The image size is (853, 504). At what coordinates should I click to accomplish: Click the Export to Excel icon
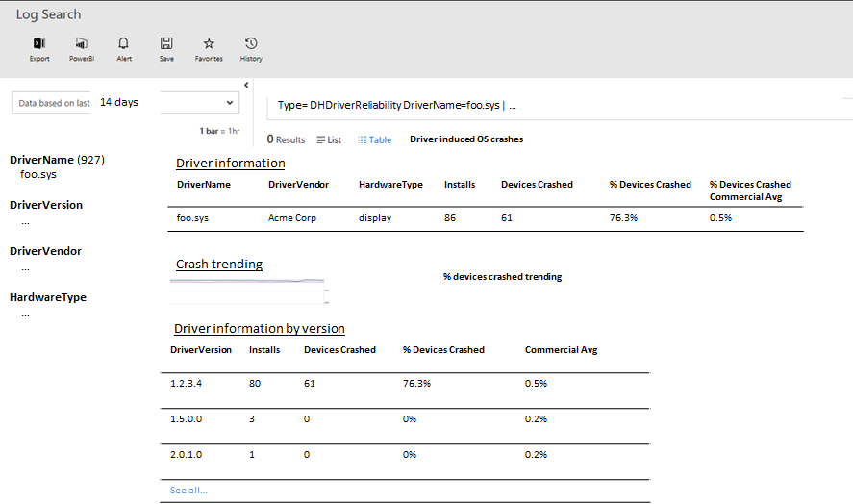(x=39, y=44)
